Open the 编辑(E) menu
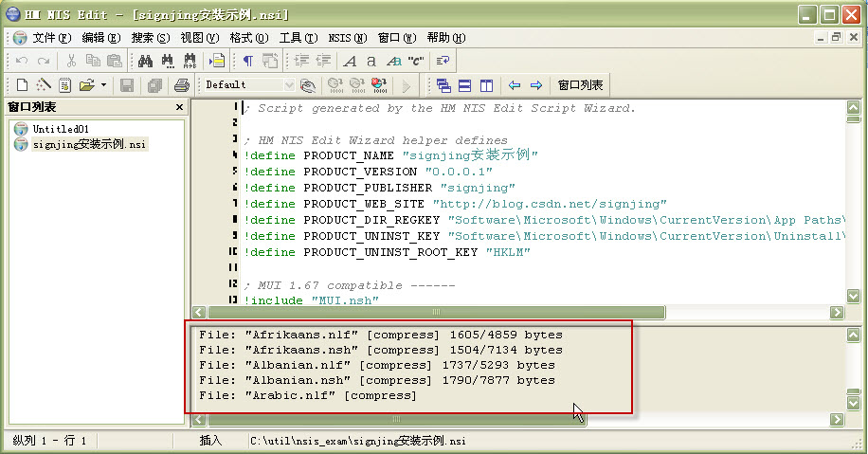Screen dimensions: 868x454 click(100, 38)
